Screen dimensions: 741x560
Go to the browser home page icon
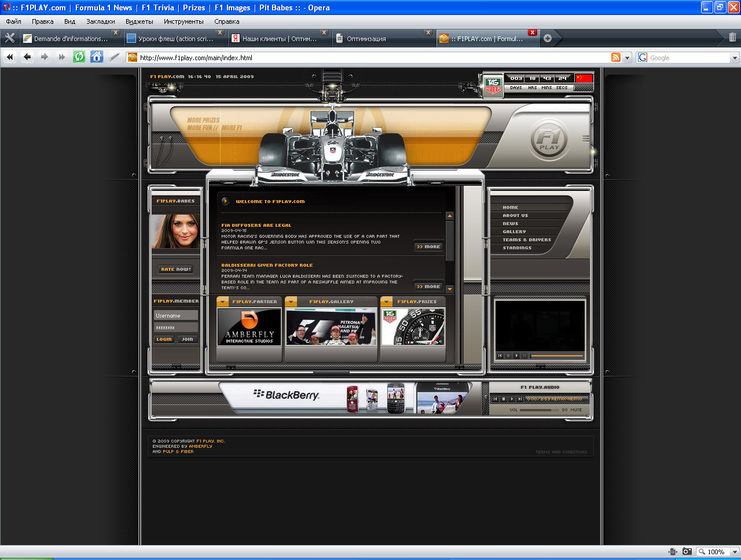97,57
